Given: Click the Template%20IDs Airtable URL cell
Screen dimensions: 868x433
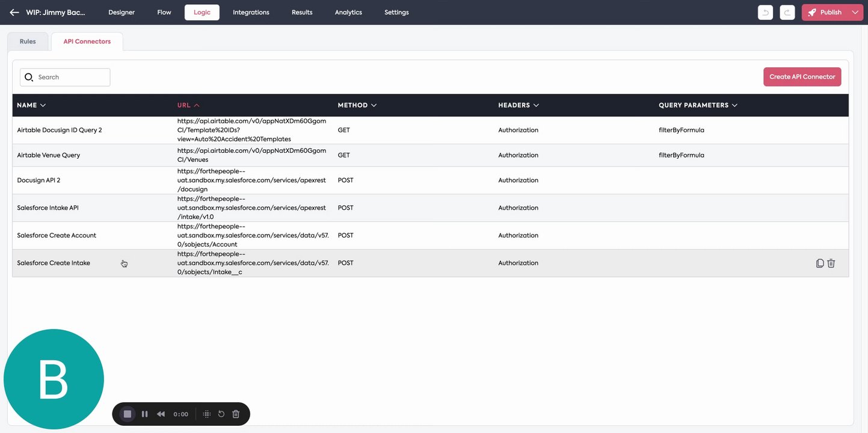Looking at the screenshot, I should coord(252,130).
